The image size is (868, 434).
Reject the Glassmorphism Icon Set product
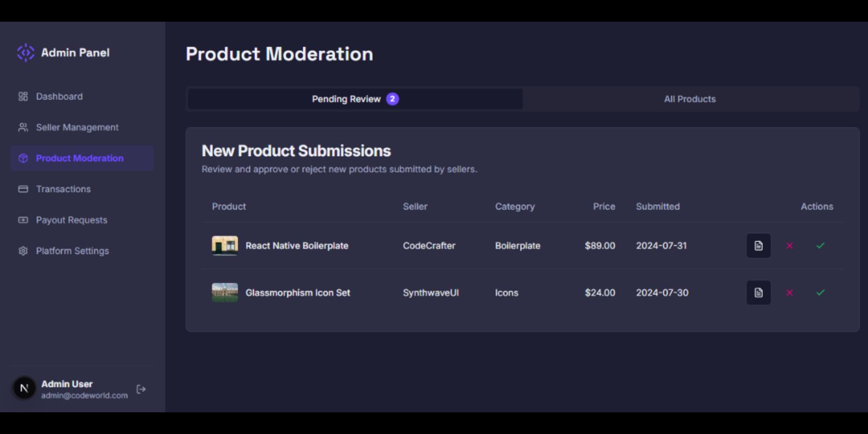coord(789,293)
